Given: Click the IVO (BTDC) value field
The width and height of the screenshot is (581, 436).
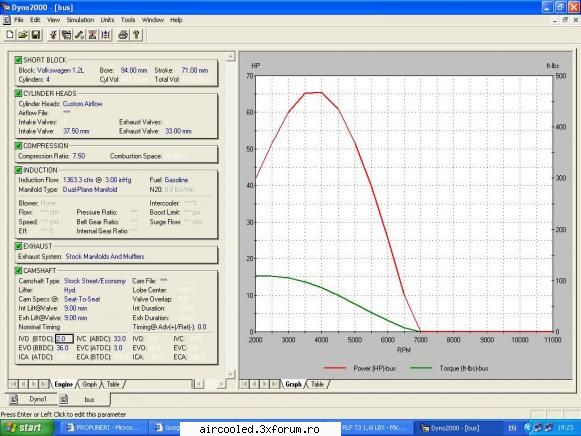Looking at the screenshot, I should (x=64, y=339).
